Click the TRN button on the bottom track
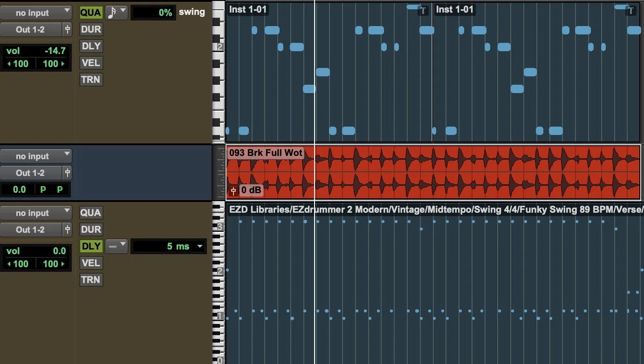 (90, 279)
